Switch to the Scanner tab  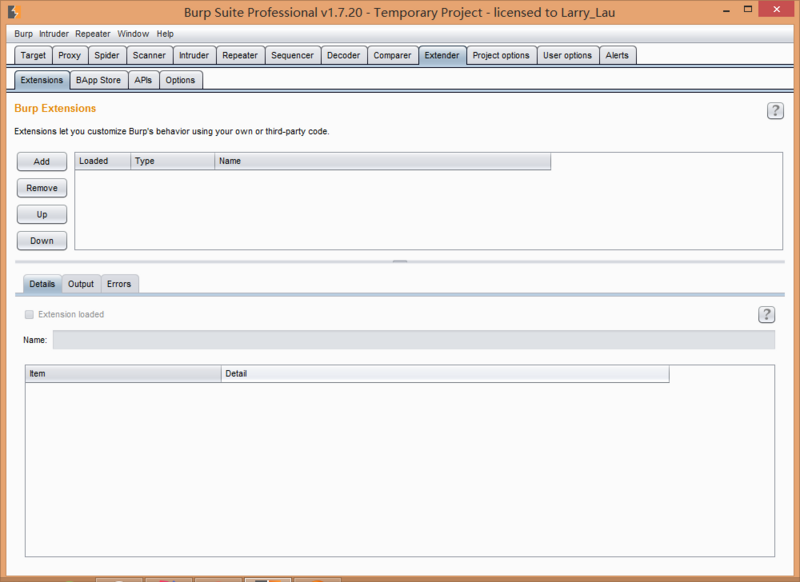pyautogui.click(x=149, y=55)
